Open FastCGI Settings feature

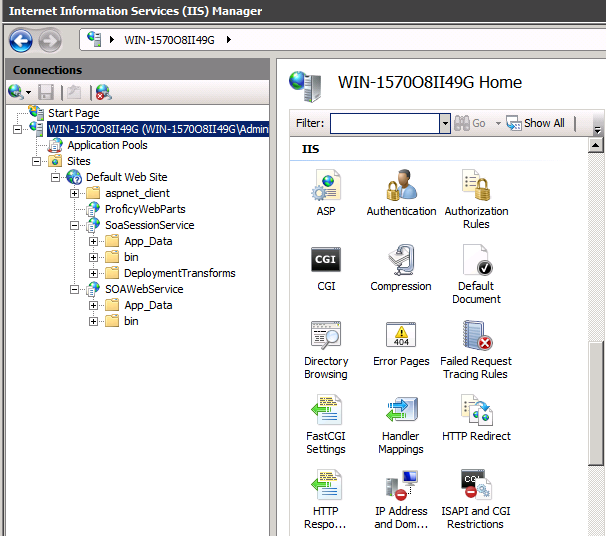click(x=326, y=425)
